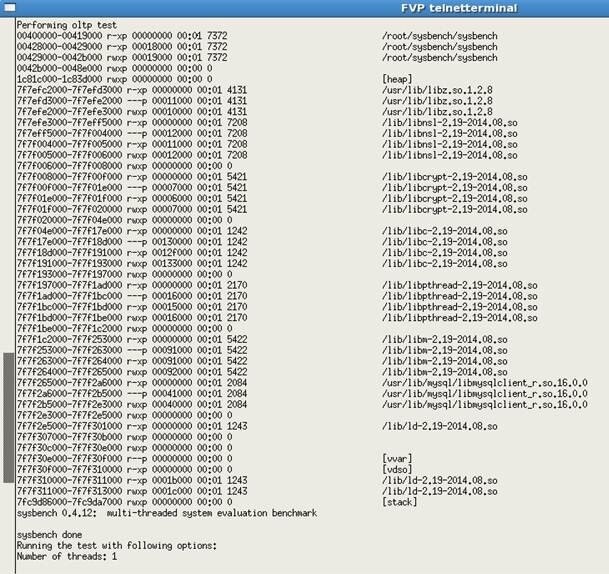The width and height of the screenshot is (609, 574).
Task: Select the address range 7f7f00f000-7f7f01e000
Action: point(70,188)
